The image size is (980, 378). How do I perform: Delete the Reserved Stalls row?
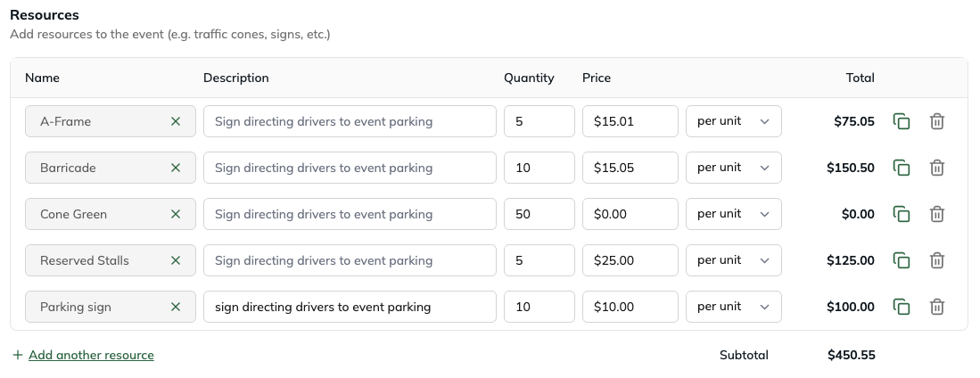(937, 260)
